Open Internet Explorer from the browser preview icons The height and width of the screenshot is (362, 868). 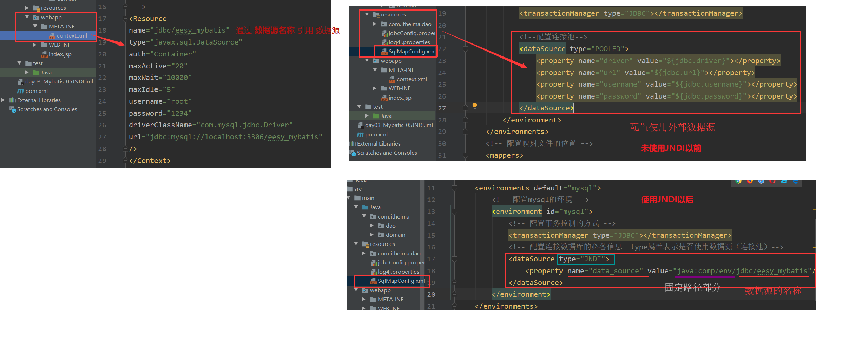pos(784,181)
